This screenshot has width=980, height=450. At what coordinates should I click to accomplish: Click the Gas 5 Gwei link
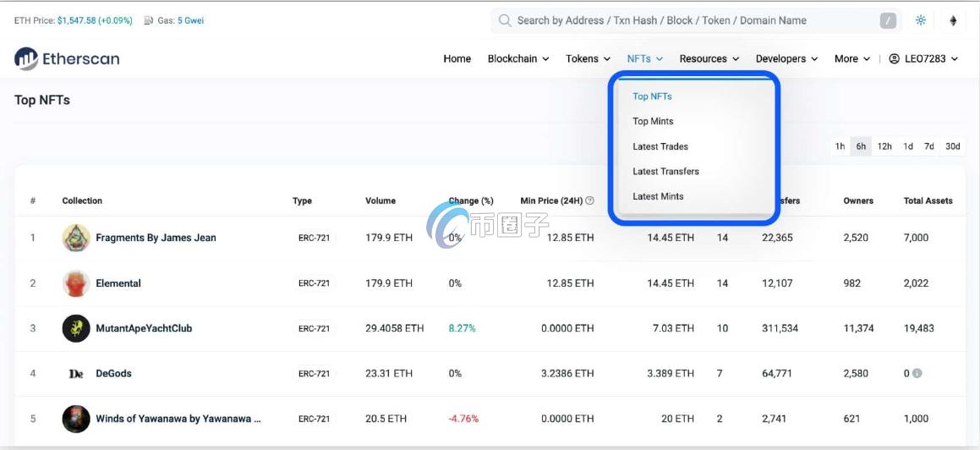[189, 20]
